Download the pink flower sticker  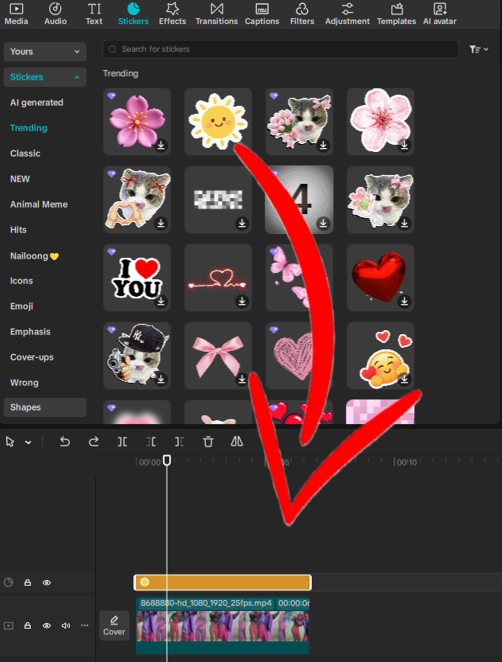(x=161, y=146)
